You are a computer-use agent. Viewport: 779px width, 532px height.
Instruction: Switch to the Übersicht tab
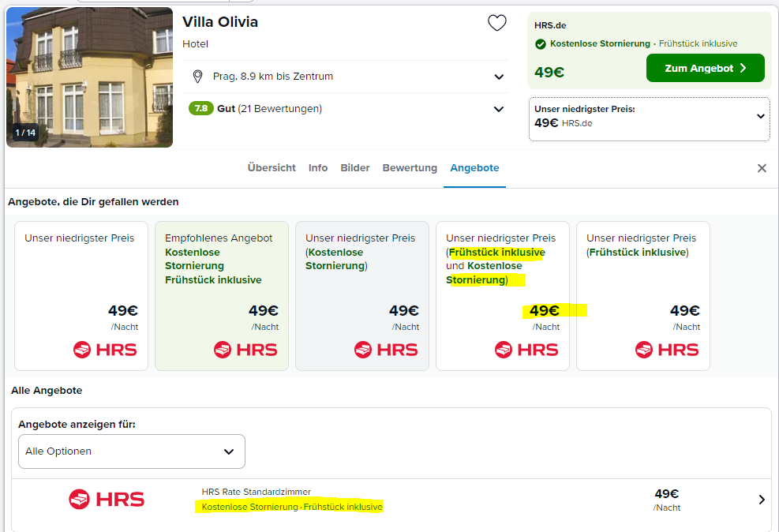(272, 168)
